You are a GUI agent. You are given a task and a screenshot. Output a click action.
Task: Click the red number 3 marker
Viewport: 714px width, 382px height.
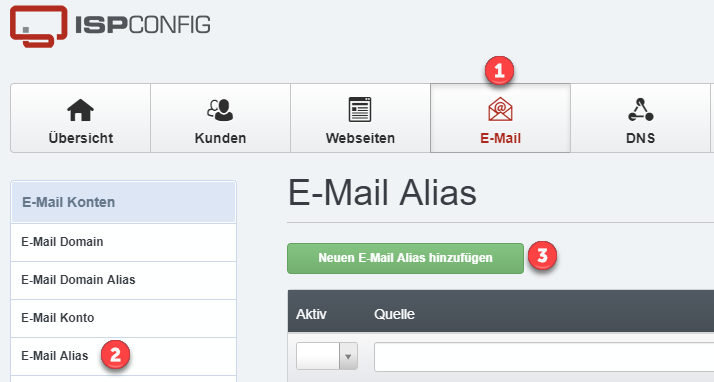click(542, 256)
